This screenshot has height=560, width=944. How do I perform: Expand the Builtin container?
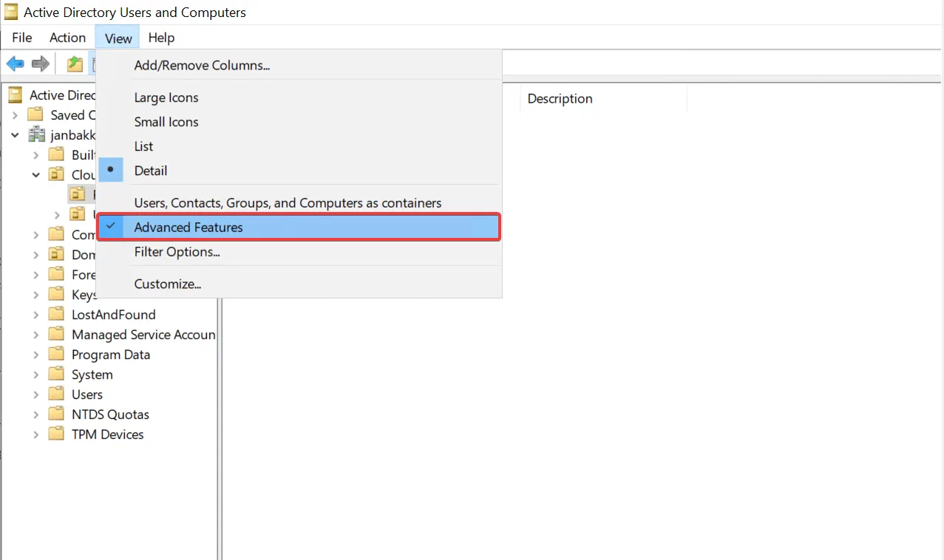click(x=35, y=155)
